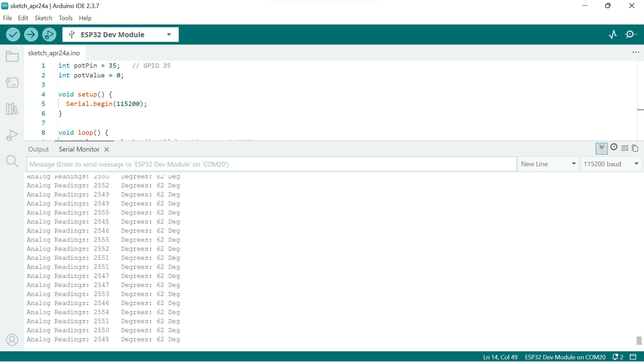Open the Serial Monitor magnifier icon
The height and width of the screenshot is (362, 644).
point(631,35)
